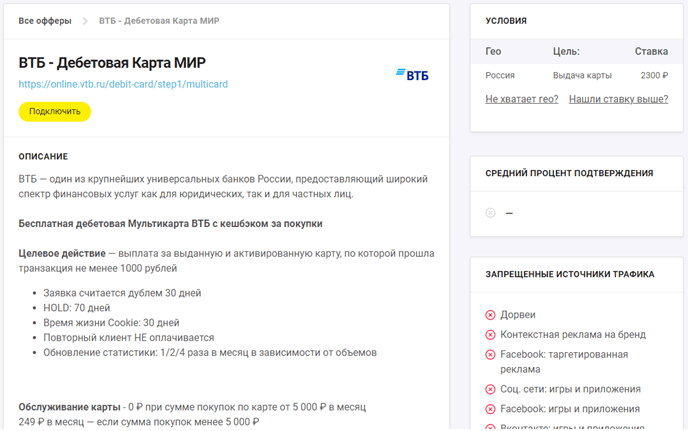Click the 'Facebook: игры и приложения' text
Image resolution: width=689 pixels, height=431 pixels.
tap(570, 409)
